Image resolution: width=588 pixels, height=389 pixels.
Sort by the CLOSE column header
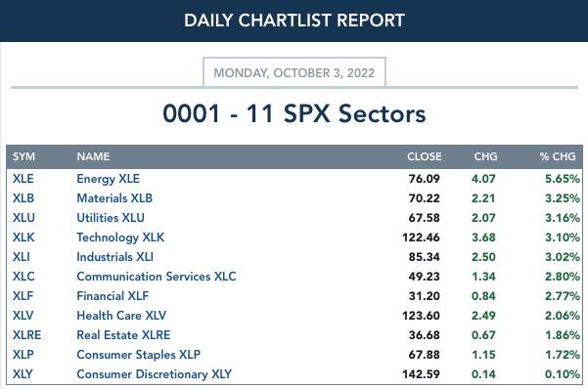425,156
